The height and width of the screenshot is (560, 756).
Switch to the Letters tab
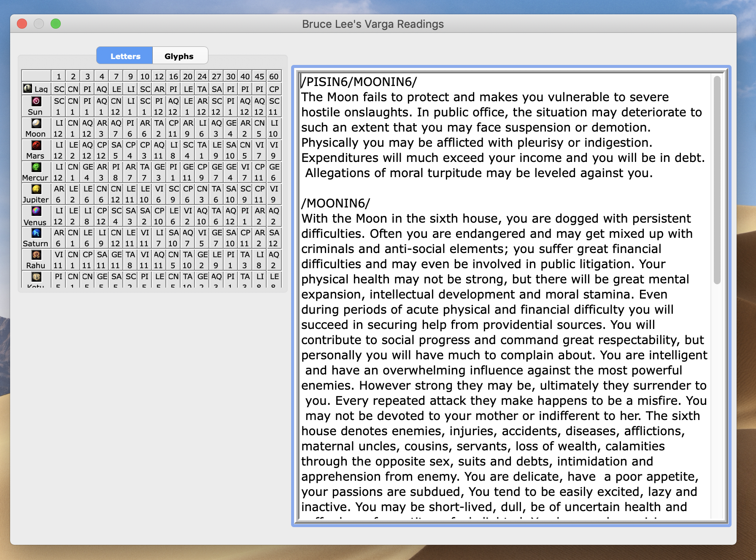click(x=125, y=56)
